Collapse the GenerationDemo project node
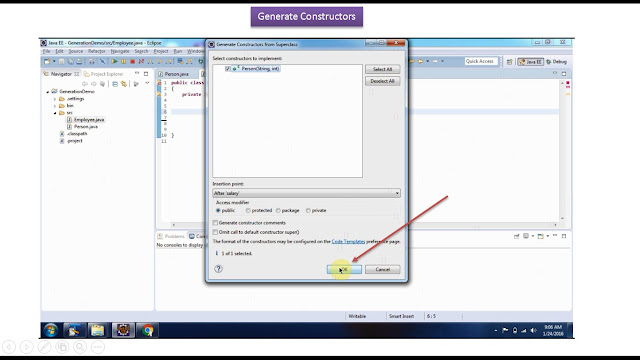Image resolution: width=640 pixels, height=360 pixels. point(48,92)
